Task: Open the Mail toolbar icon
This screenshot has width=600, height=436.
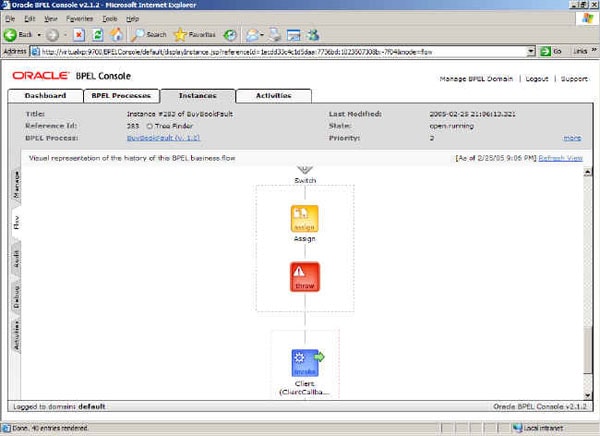Action: click(252, 35)
